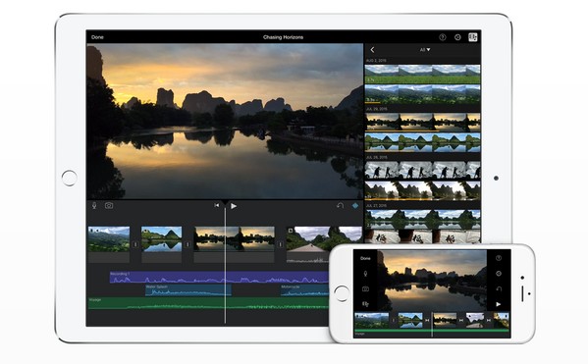This screenshot has height=364, width=588.
Task: Pick the backlit trees browser clip
Action: click(x=423, y=190)
